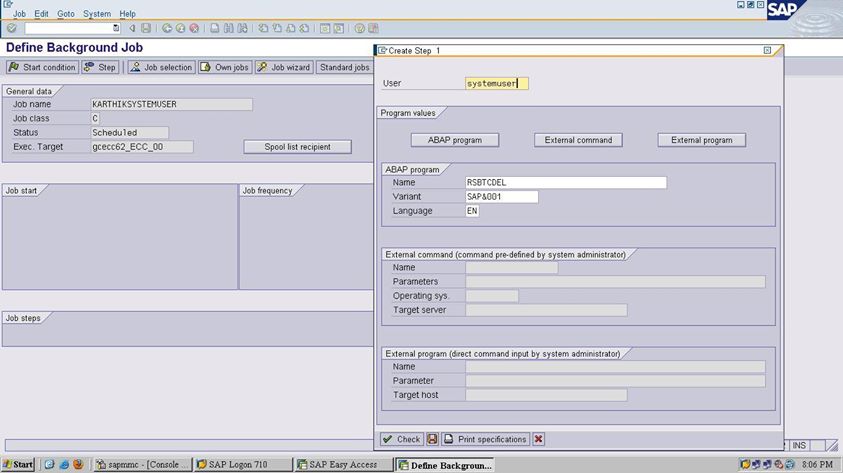Viewport: 843px width, 473px height.
Task: Click the ABAP program Name field RSBTCDEL
Action: coord(566,183)
